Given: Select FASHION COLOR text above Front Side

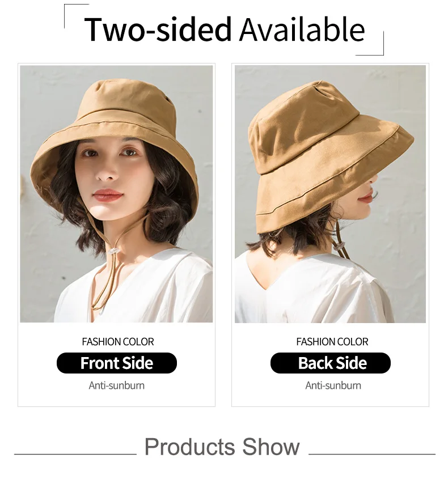Looking at the screenshot, I should coord(118,342).
